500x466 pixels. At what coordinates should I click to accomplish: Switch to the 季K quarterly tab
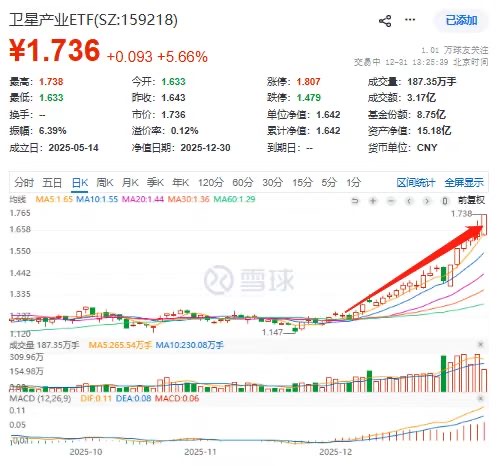[155, 182]
